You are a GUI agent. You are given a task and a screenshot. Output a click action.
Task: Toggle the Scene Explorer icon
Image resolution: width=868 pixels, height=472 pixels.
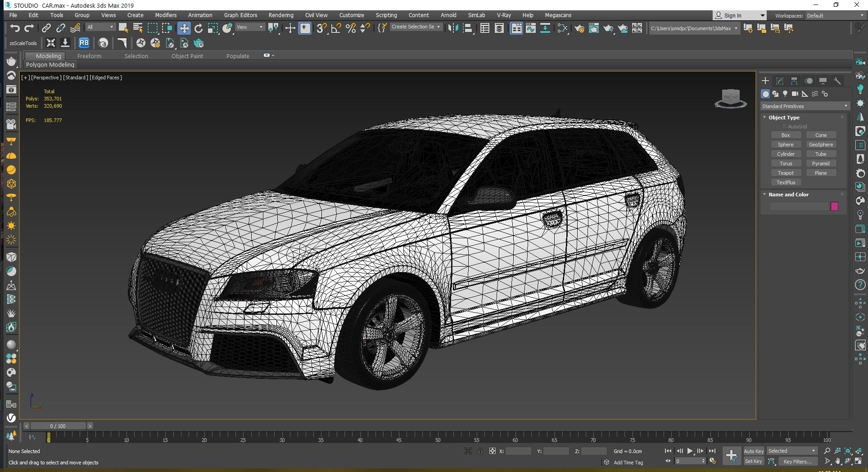tap(485, 28)
